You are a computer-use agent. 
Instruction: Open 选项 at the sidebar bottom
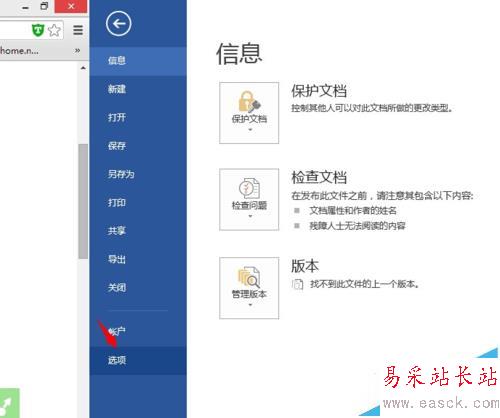point(138,360)
